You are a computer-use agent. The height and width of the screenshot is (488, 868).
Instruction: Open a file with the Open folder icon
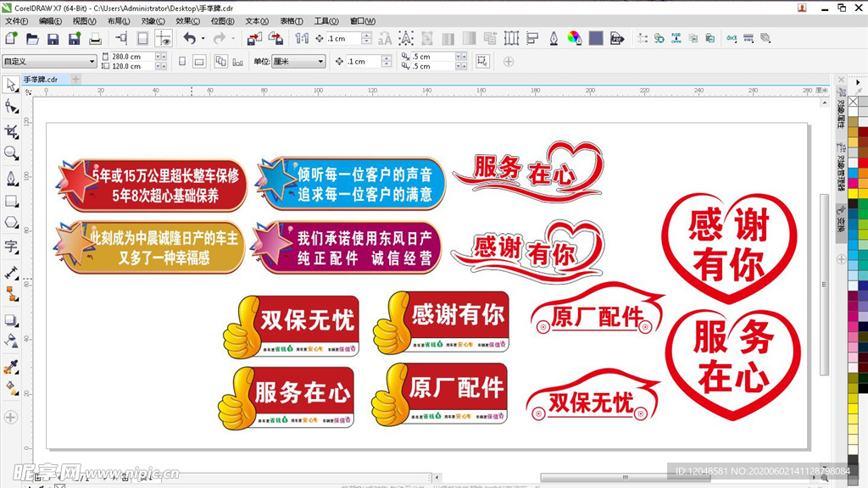(x=32, y=39)
